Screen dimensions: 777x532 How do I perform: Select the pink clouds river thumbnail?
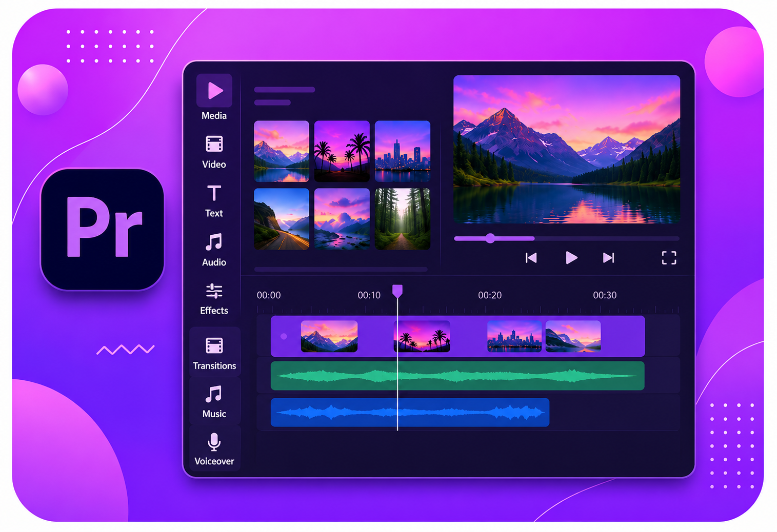(342, 219)
